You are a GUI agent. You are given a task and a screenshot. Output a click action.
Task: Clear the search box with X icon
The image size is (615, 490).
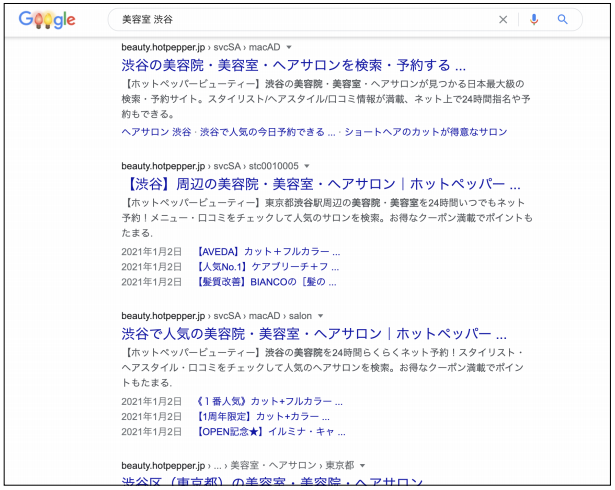(x=503, y=20)
